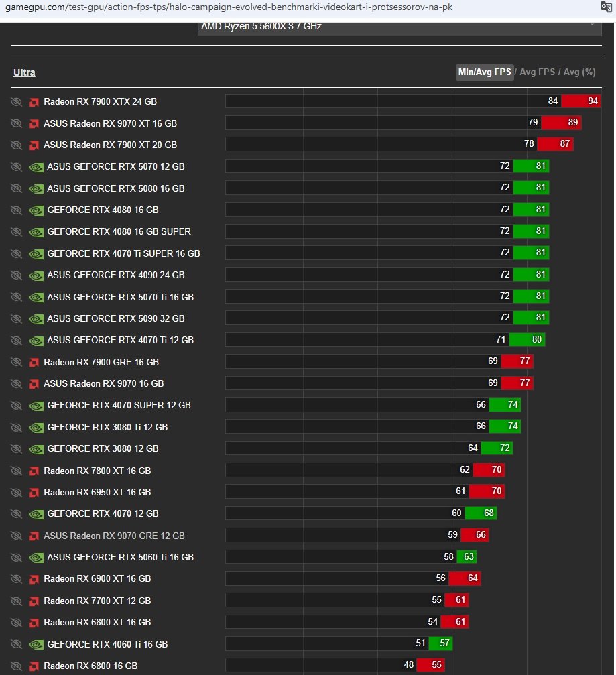Select the Radeon RX 7900 GRE 16 GB label
The width and height of the screenshot is (616, 675).
tap(101, 362)
